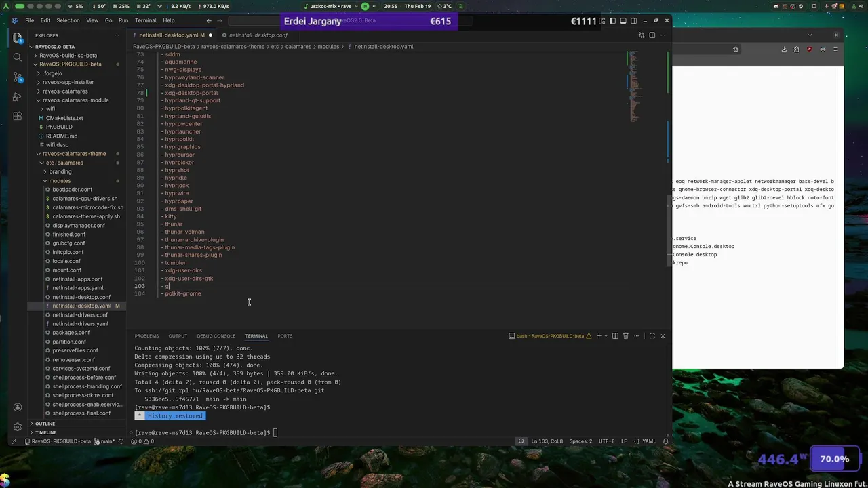Open the File menu
The height and width of the screenshot is (488, 868).
click(30, 20)
